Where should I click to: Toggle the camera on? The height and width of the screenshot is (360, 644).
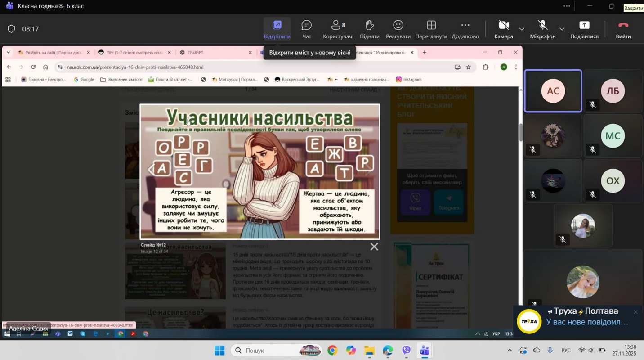(503, 29)
